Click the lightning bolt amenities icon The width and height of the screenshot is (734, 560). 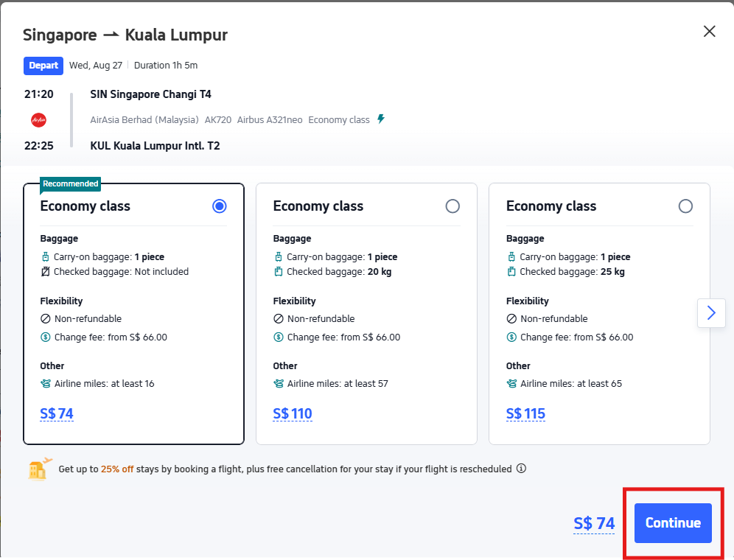click(x=381, y=119)
